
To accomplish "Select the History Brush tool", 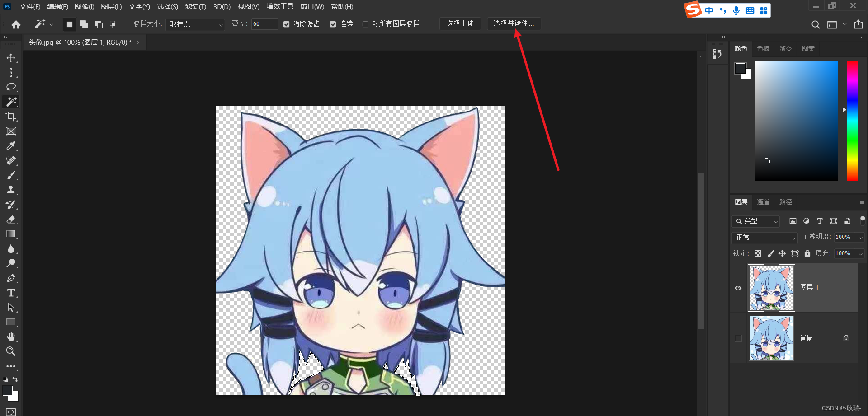I will tap(11, 205).
